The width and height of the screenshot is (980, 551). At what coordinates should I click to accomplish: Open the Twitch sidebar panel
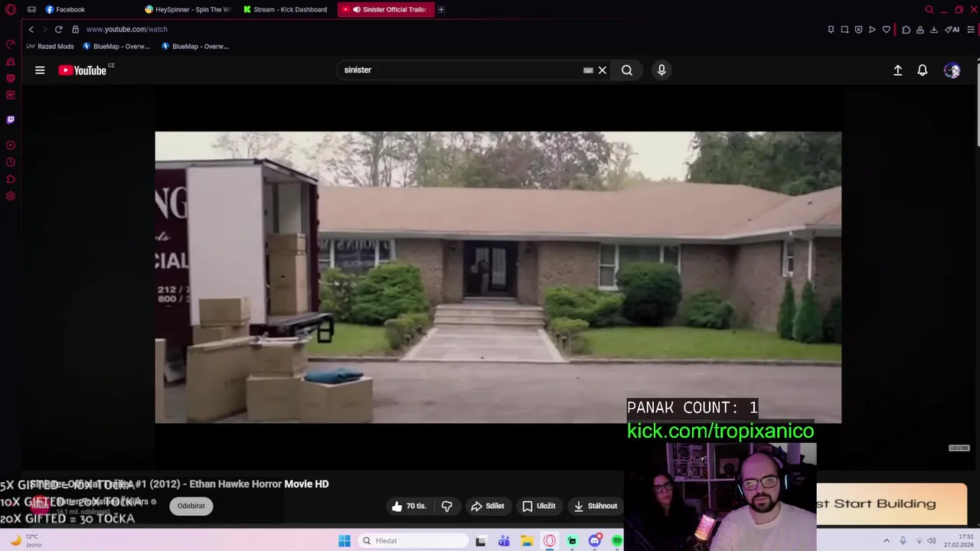coord(11,119)
